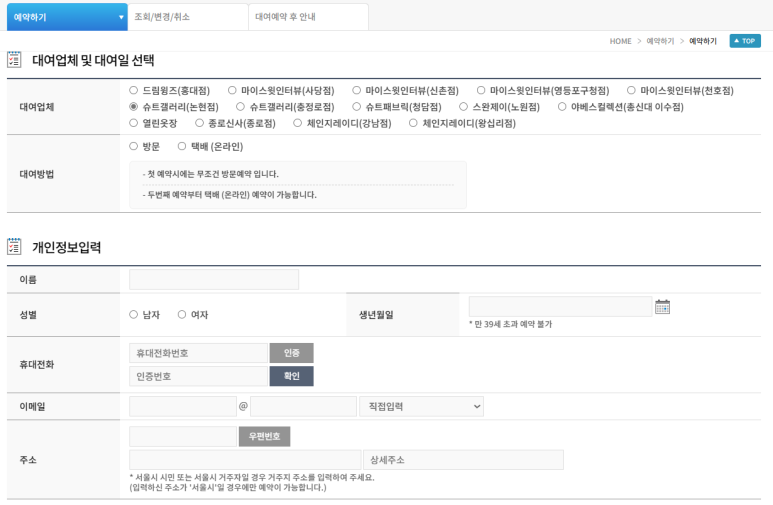Viewport: 773px width, 505px height.
Task: Select 슈트갤러리(충정로점) rental shop
Action: pos(241,107)
